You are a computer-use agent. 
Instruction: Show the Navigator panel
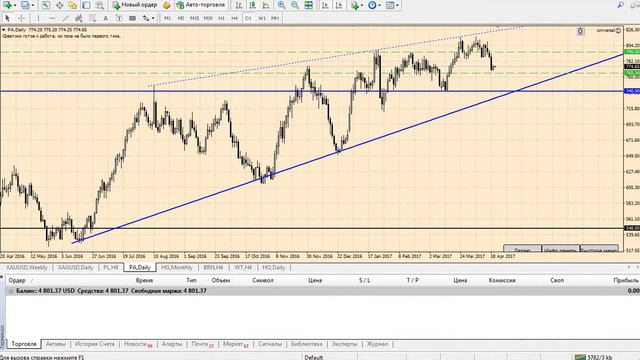[x=73, y=5]
